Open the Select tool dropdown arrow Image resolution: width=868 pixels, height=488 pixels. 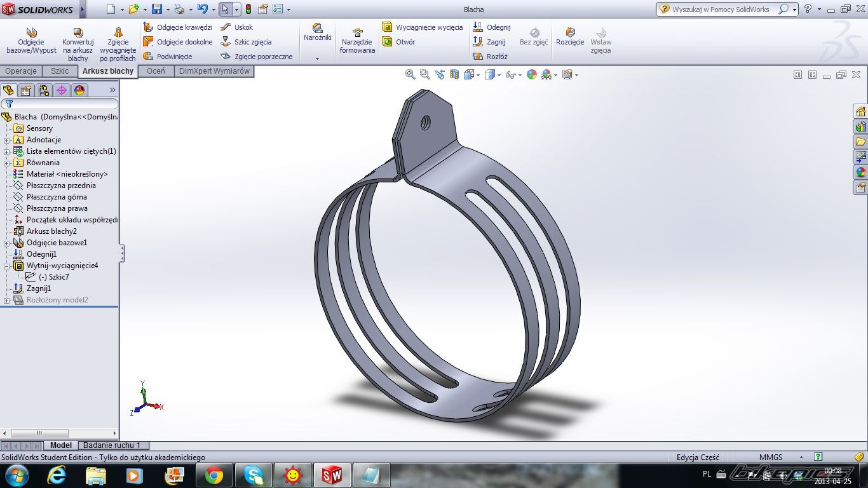[236, 10]
